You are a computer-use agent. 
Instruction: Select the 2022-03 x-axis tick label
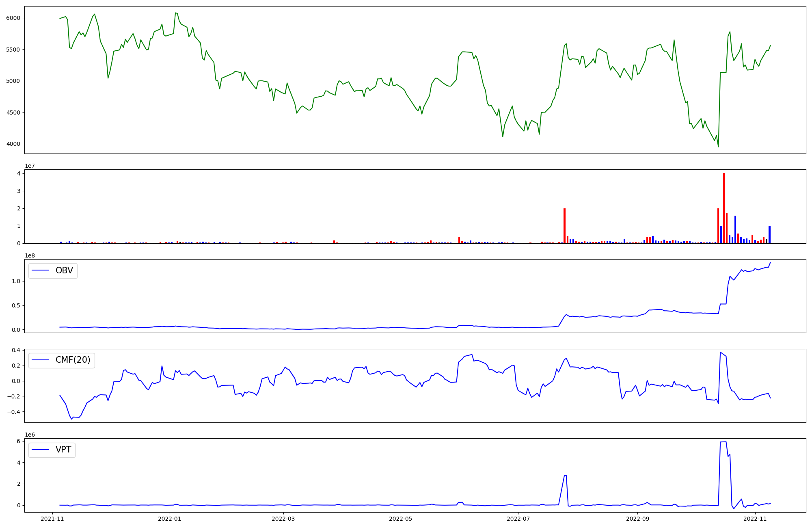coord(283,519)
